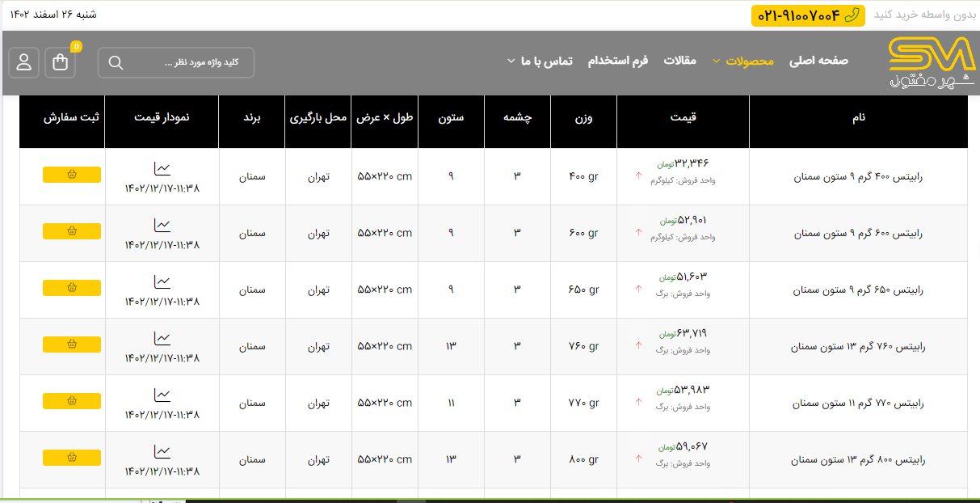The width and height of the screenshot is (980, 503).
Task: Open the user account icon
Action: 24,62
